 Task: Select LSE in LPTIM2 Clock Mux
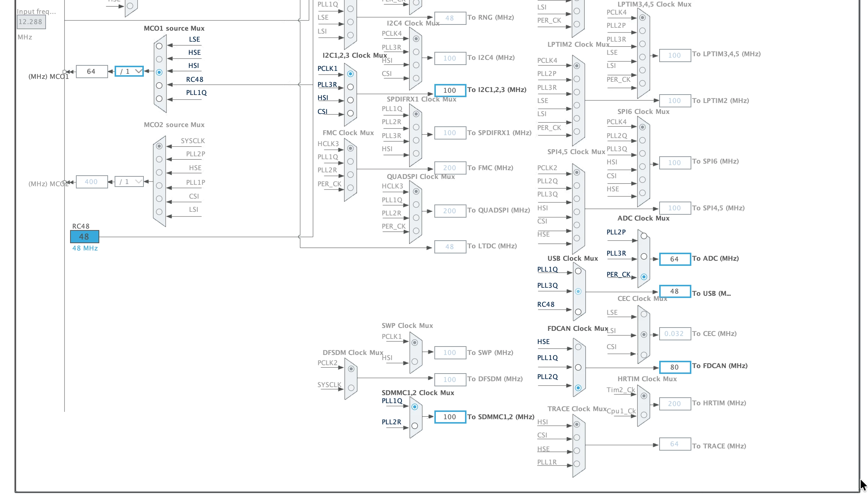pyautogui.click(x=577, y=105)
